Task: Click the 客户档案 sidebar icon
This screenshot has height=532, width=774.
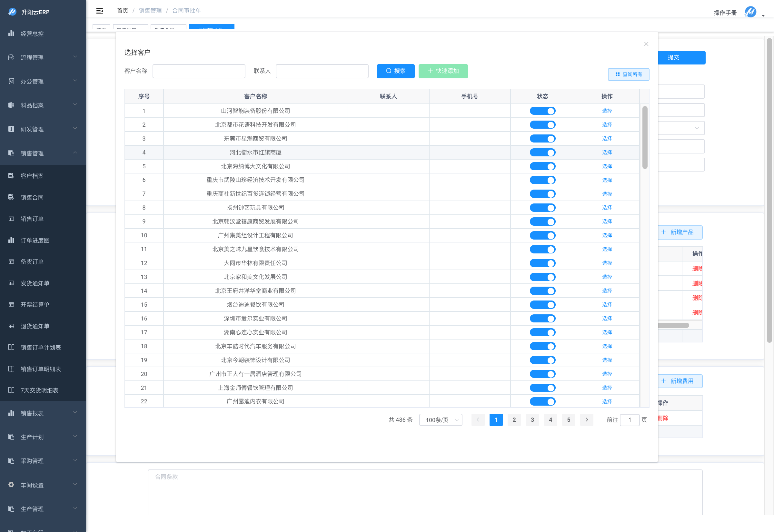Action: point(11,176)
